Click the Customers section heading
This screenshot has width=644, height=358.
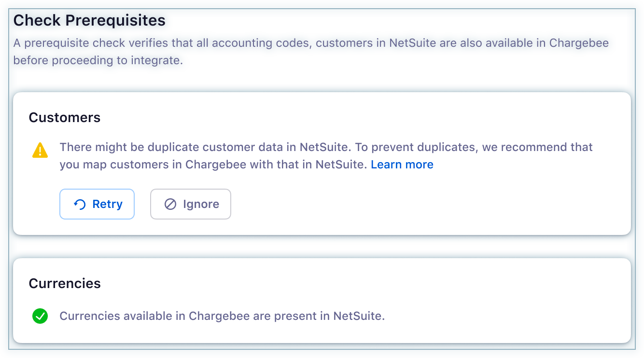[x=65, y=118]
